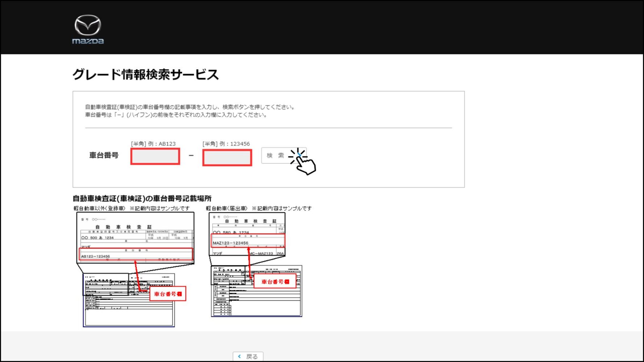Select the グレード情報検索サービス page heading
This screenshot has height=362, width=644.
tap(146, 75)
